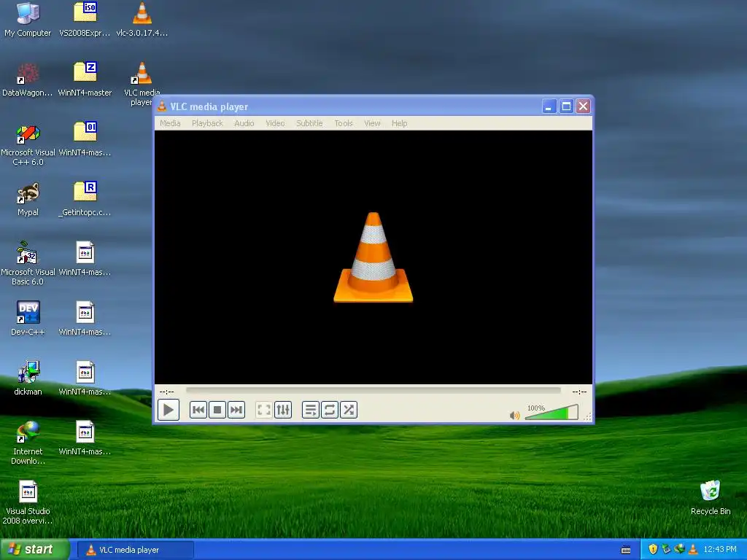The height and width of the screenshot is (560, 747).
Task: Select dickman desktop icon
Action: tap(28, 378)
